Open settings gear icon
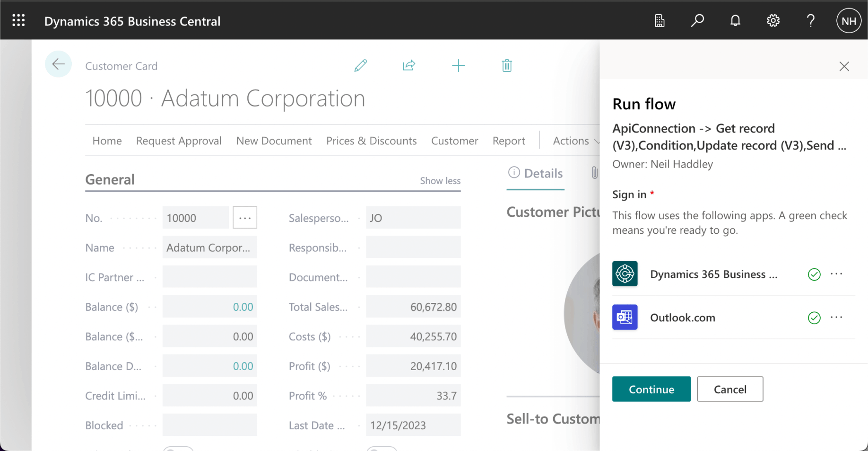Image resolution: width=868 pixels, height=451 pixels. pyautogui.click(x=773, y=21)
